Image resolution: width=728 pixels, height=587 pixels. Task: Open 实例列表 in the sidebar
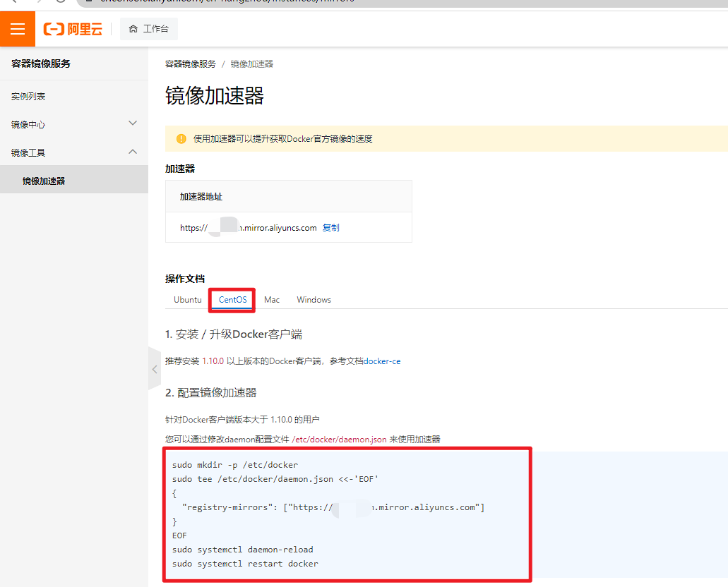point(28,97)
